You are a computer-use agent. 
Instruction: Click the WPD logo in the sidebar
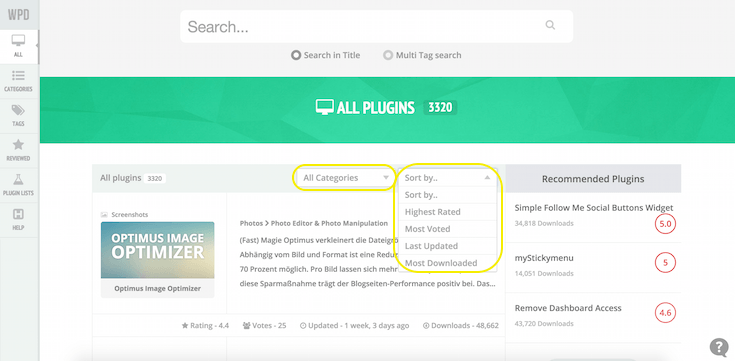pyautogui.click(x=19, y=15)
